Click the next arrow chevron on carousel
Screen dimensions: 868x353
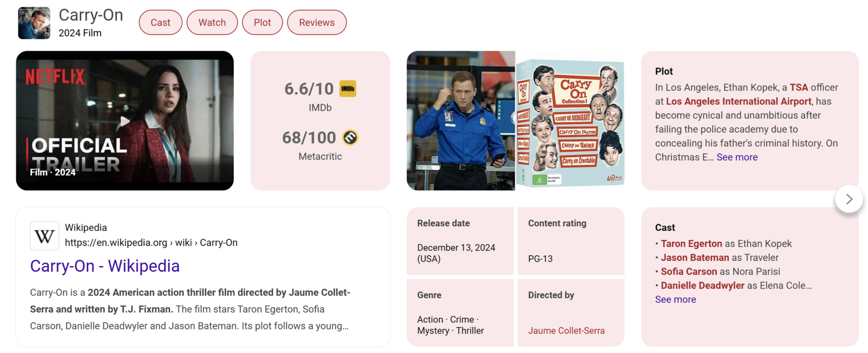[x=849, y=199]
